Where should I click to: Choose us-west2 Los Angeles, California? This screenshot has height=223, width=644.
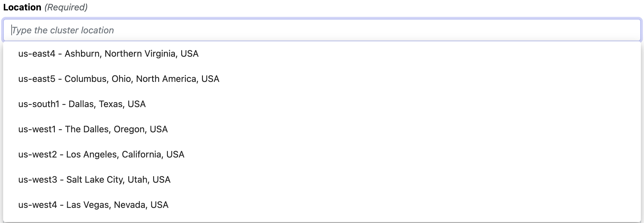pyautogui.click(x=101, y=154)
